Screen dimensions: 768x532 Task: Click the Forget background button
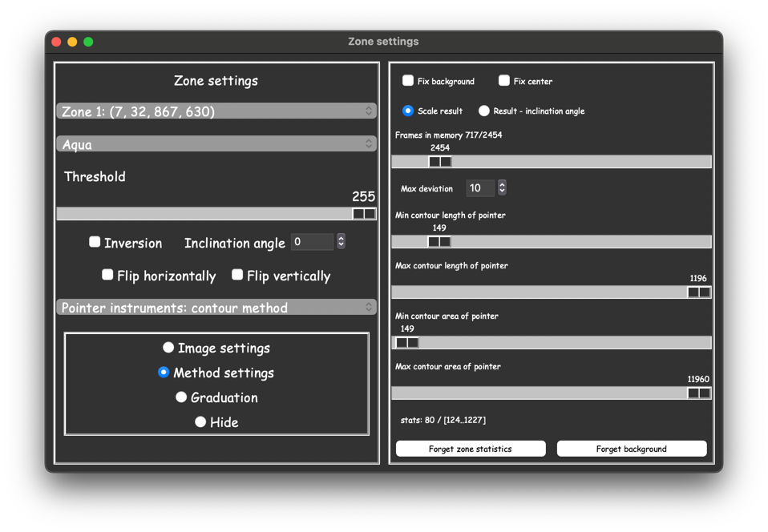(632, 449)
